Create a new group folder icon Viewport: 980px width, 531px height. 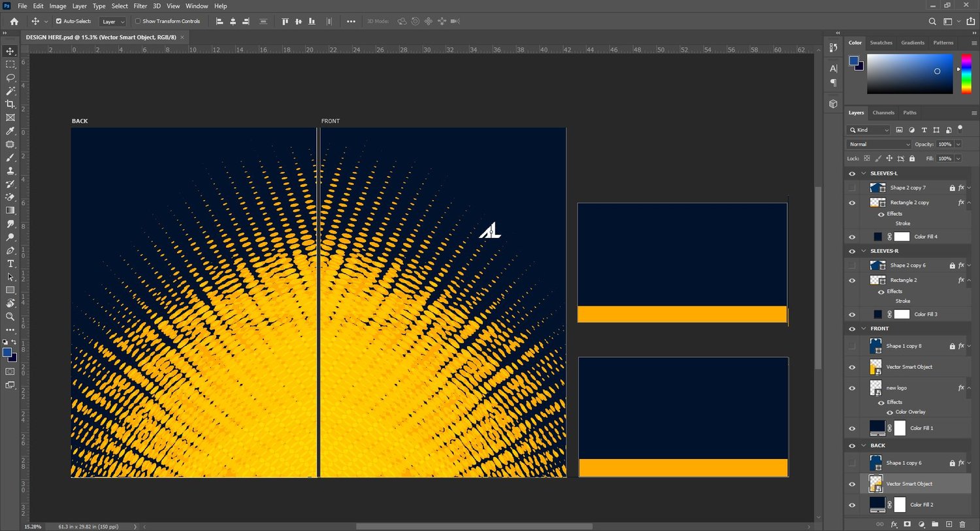[x=935, y=524]
